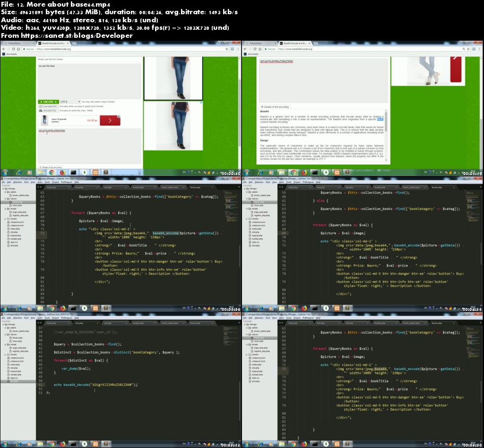
Task: Click zoom magnifier icon in 00:01:18 address bar
Action: tap(463, 49)
